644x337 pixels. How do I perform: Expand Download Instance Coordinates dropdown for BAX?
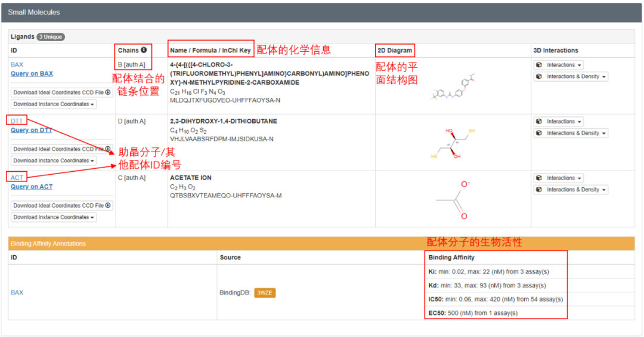[54, 104]
